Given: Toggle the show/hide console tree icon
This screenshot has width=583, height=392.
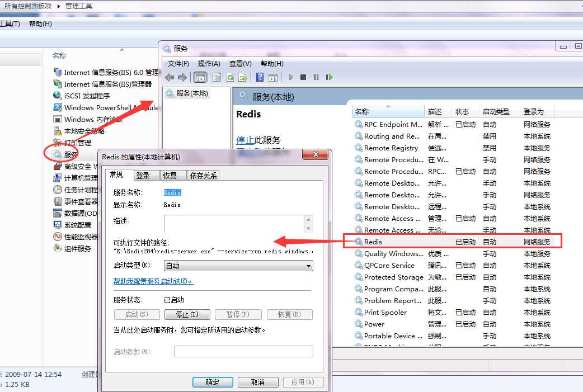Looking at the screenshot, I should click(x=200, y=77).
